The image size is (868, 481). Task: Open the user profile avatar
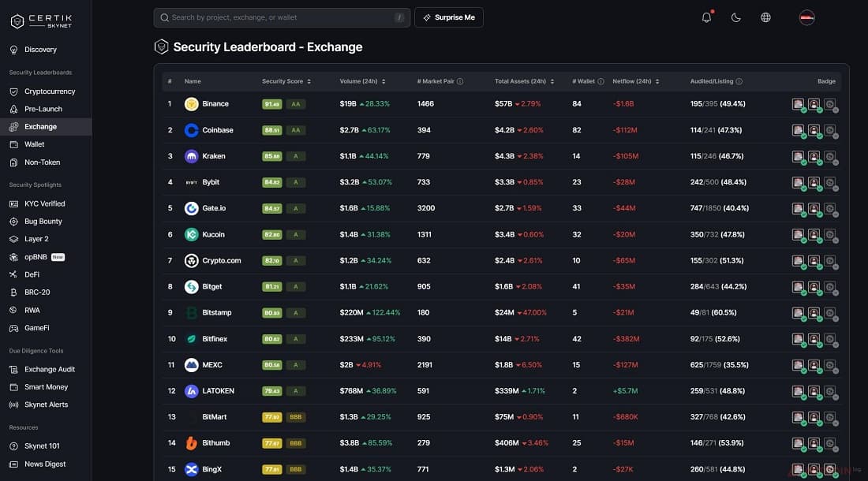(806, 17)
